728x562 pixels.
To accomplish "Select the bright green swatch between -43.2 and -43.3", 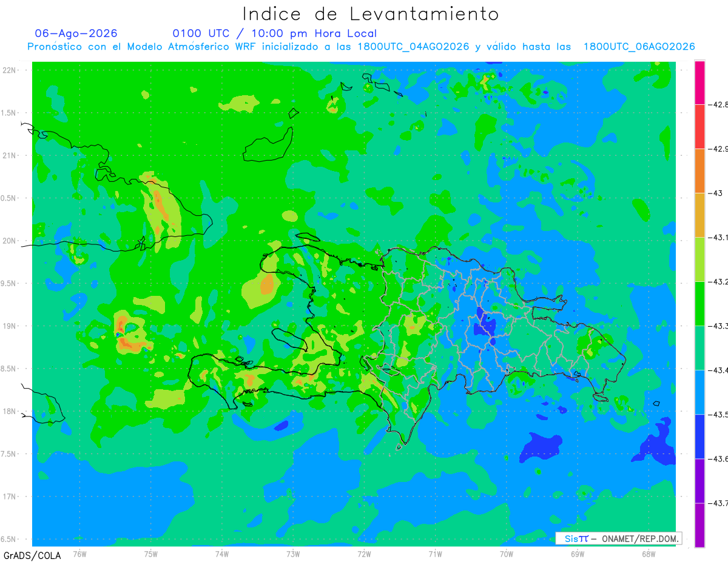I will pos(699,304).
